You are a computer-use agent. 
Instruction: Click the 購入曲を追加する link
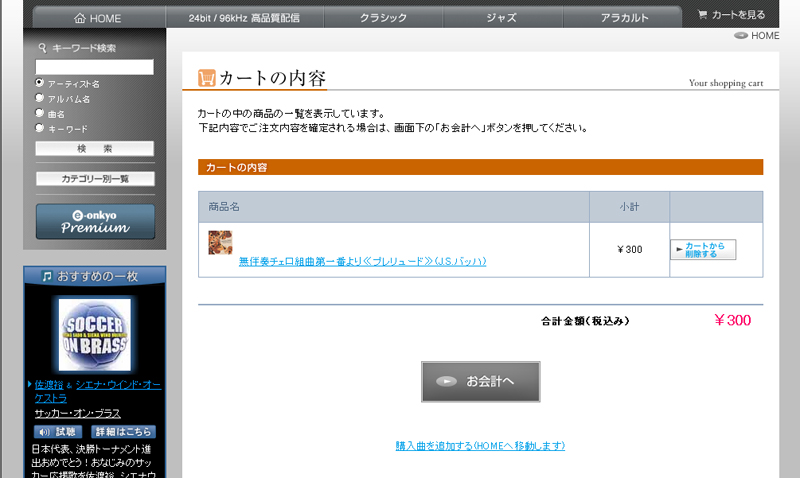click(480, 445)
